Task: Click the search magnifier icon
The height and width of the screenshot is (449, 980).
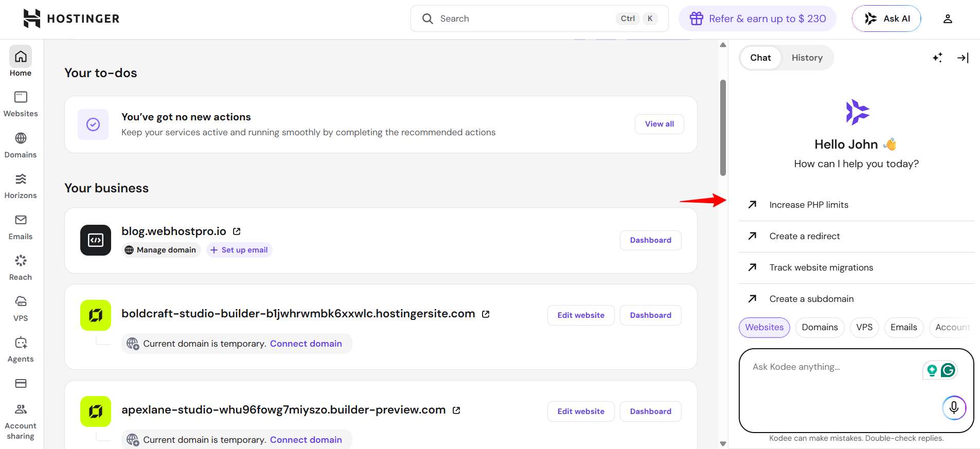Action: coord(427,19)
